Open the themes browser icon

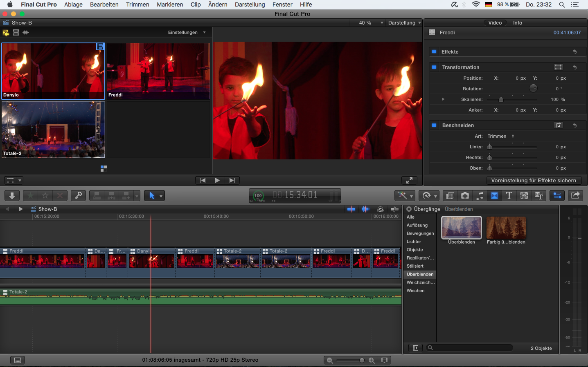[x=538, y=196]
